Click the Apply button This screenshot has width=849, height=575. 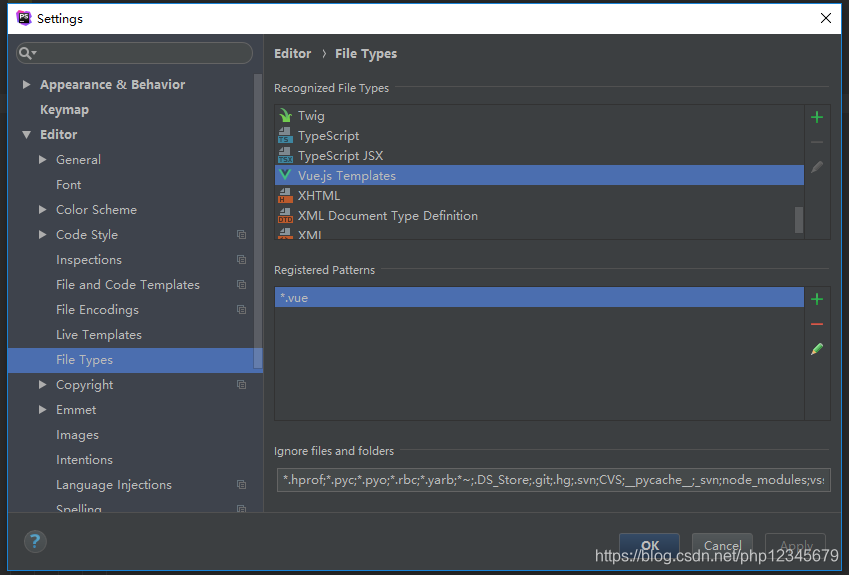(795, 545)
